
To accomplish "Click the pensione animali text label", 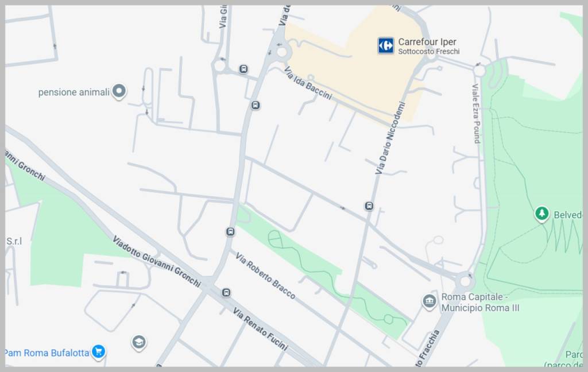I will tap(74, 92).
